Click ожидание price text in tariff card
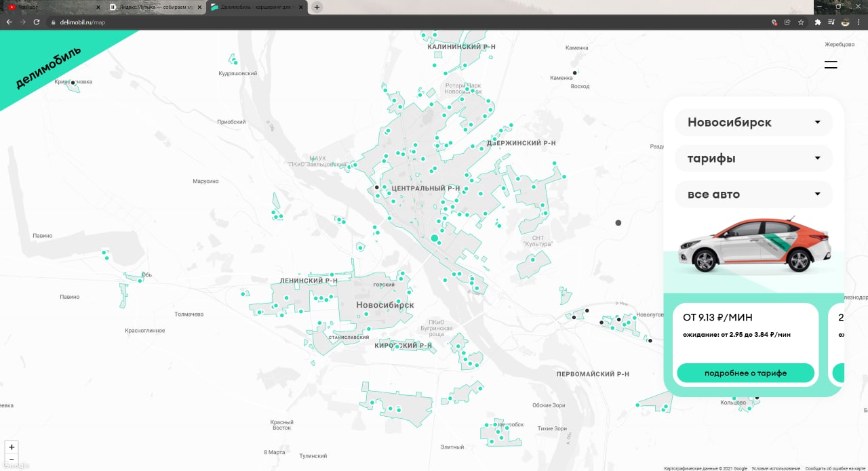The width and height of the screenshot is (868, 471). point(736,334)
